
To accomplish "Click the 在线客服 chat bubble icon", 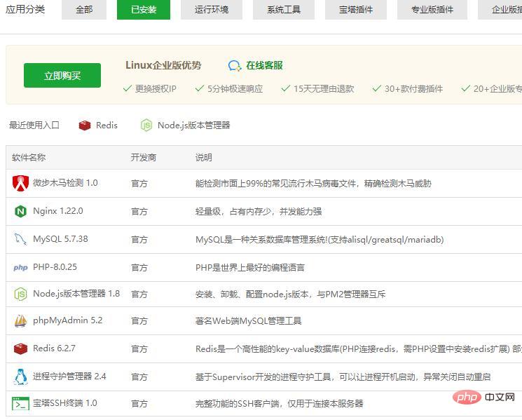I will click(235, 65).
